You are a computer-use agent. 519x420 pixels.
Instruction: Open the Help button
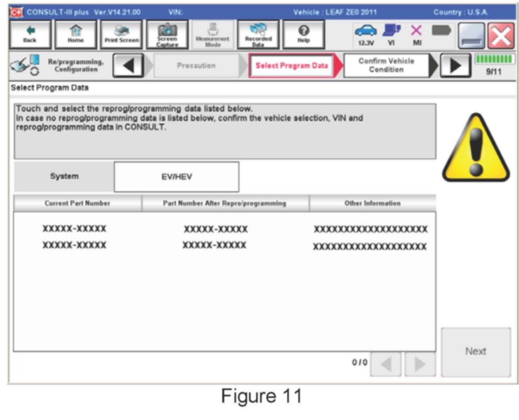pyautogui.click(x=303, y=35)
